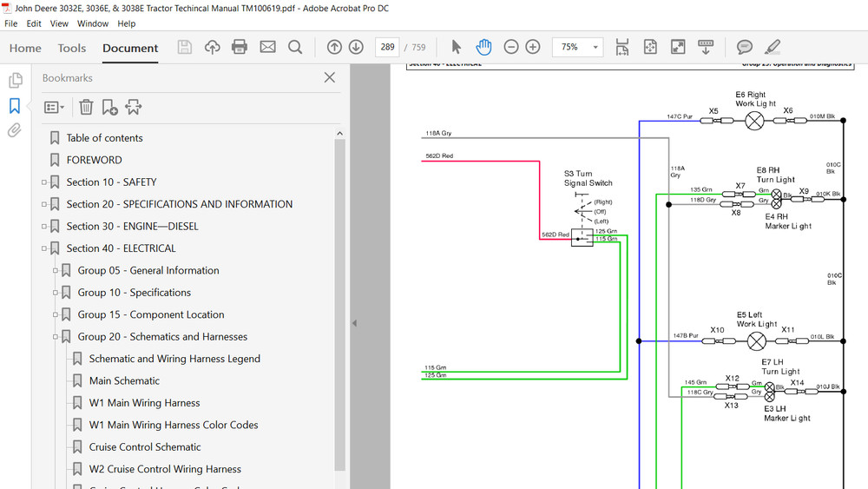
Task: Go to next page arrow
Action: (356, 47)
